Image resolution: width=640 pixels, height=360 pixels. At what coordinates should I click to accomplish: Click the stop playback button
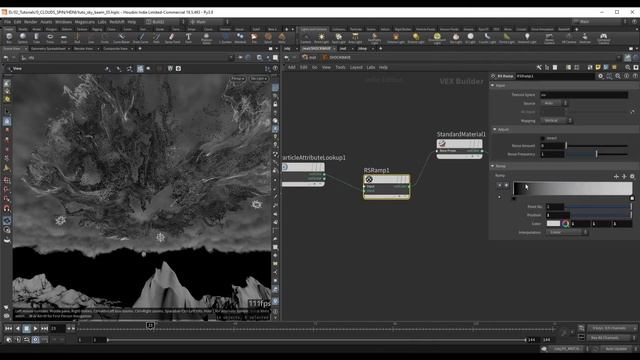pos(27,329)
